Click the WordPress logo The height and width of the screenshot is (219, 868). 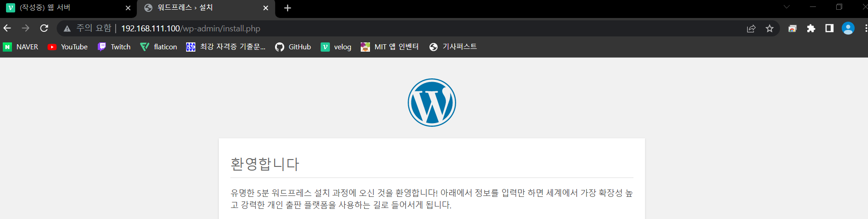[x=432, y=102]
